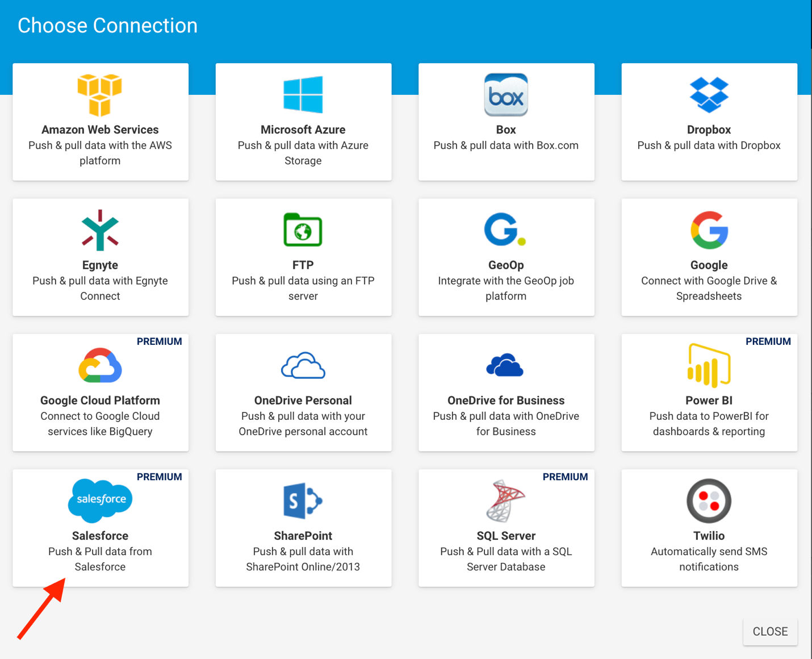This screenshot has height=659, width=812.
Task: Click 'Push & Pull data from Salesforce' description
Action: point(100,558)
